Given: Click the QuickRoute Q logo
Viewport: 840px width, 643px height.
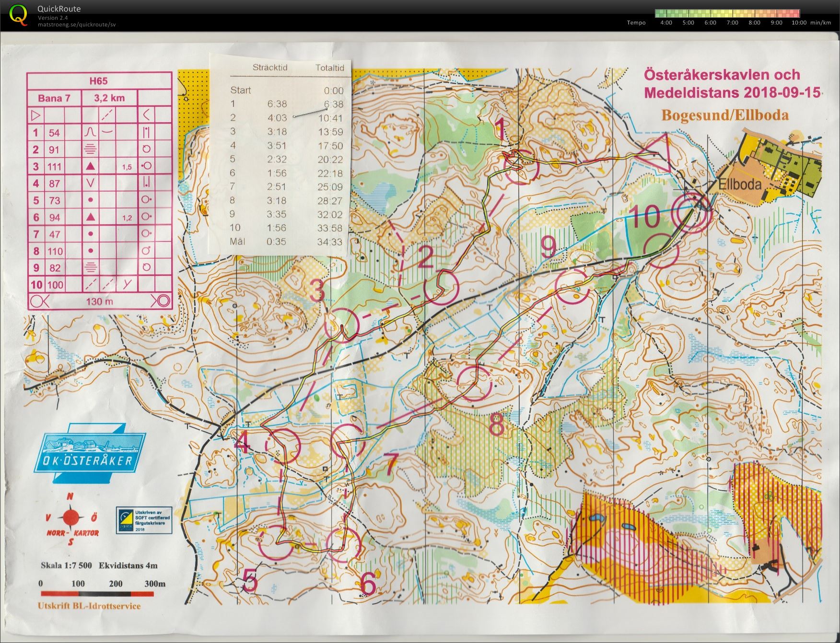Looking at the screenshot, I should pyautogui.click(x=18, y=14).
